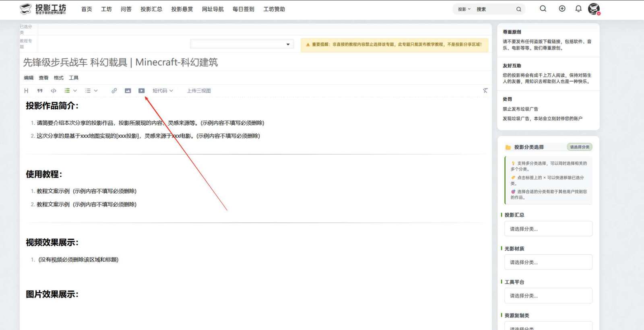Open 网址导航 in the top navigation

[x=213, y=9]
